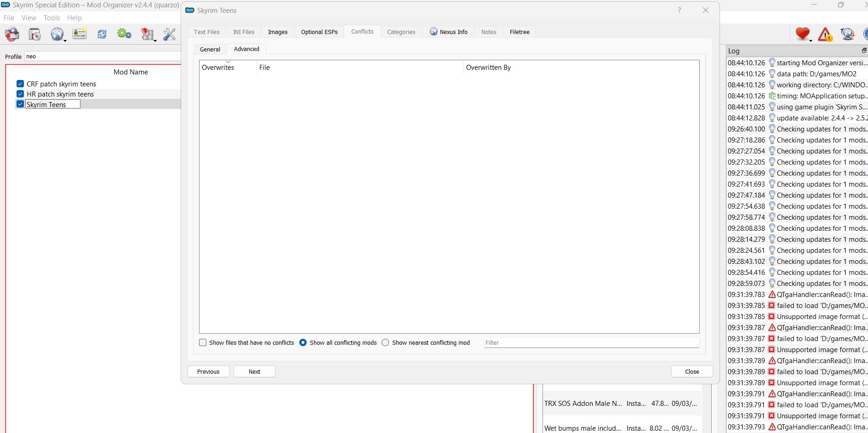
Task: Click the Overwritten By column header
Action: (x=581, y=68)
